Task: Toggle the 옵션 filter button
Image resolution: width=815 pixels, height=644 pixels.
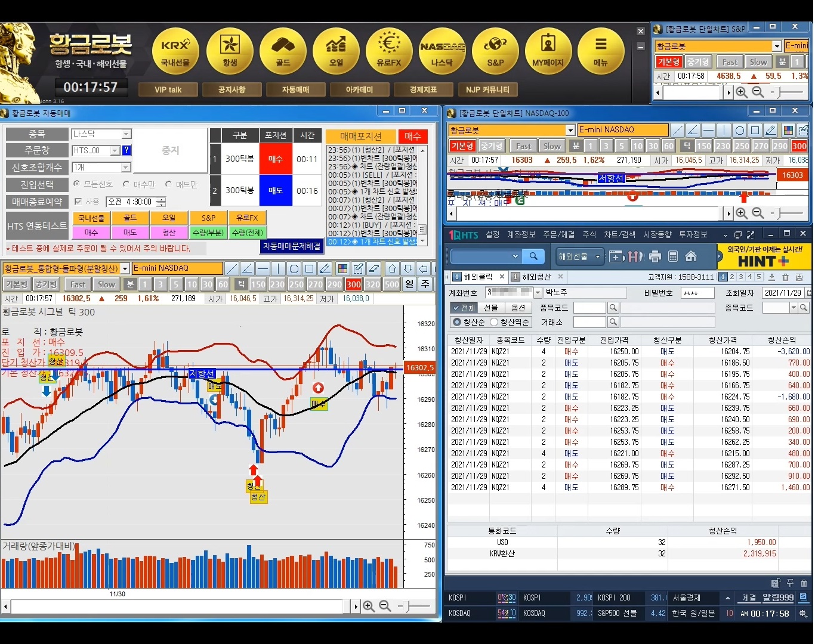Action: (518, 308)
